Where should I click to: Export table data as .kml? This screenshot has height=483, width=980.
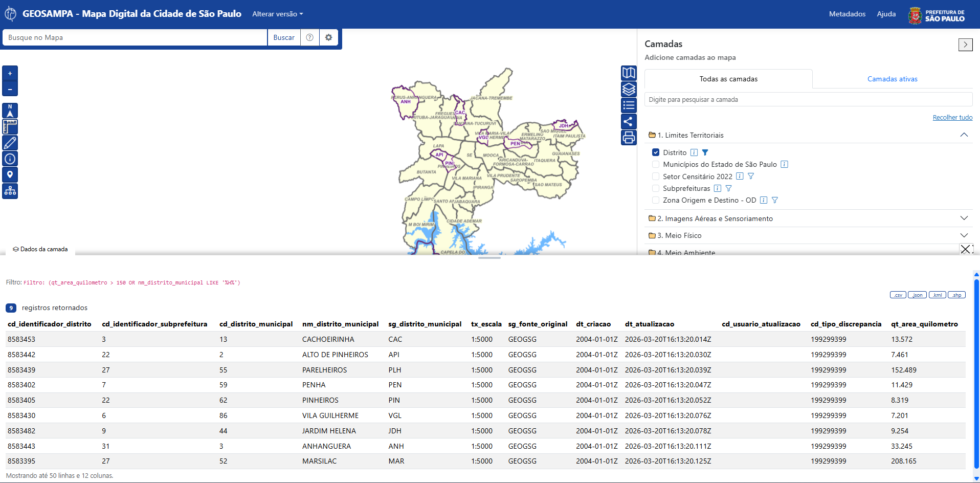(x=937, y=295)
